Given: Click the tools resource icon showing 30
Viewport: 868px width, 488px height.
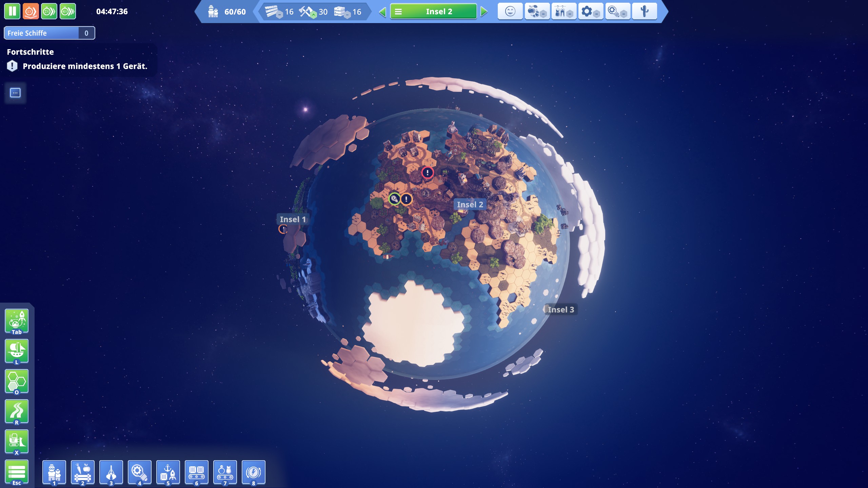Looking at the screenshot, I should 307,12.
